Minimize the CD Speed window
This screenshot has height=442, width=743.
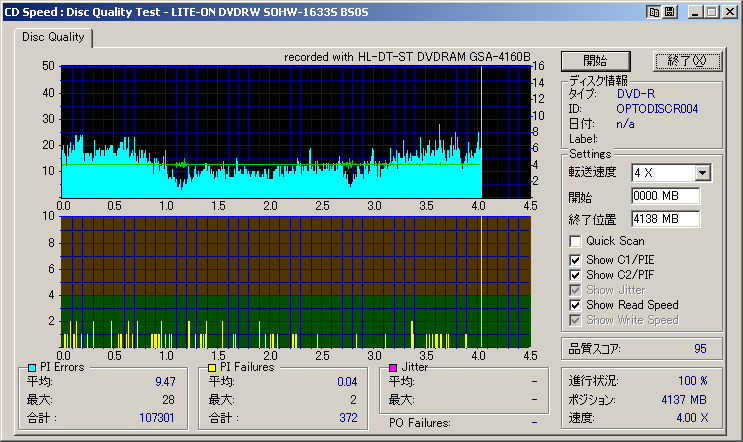695,12
